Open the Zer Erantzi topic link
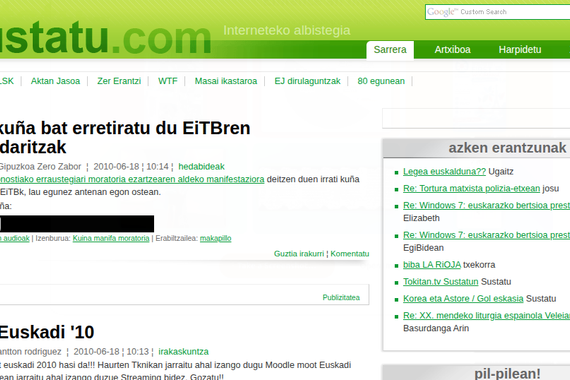The width and height of the screenshot is (570, 380). (119, 81)
